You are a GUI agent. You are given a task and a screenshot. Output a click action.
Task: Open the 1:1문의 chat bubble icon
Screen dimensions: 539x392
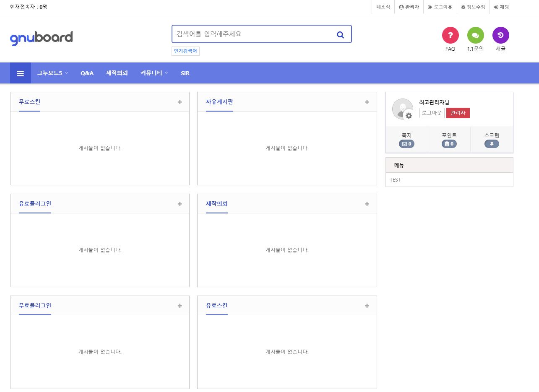point(475,35)
